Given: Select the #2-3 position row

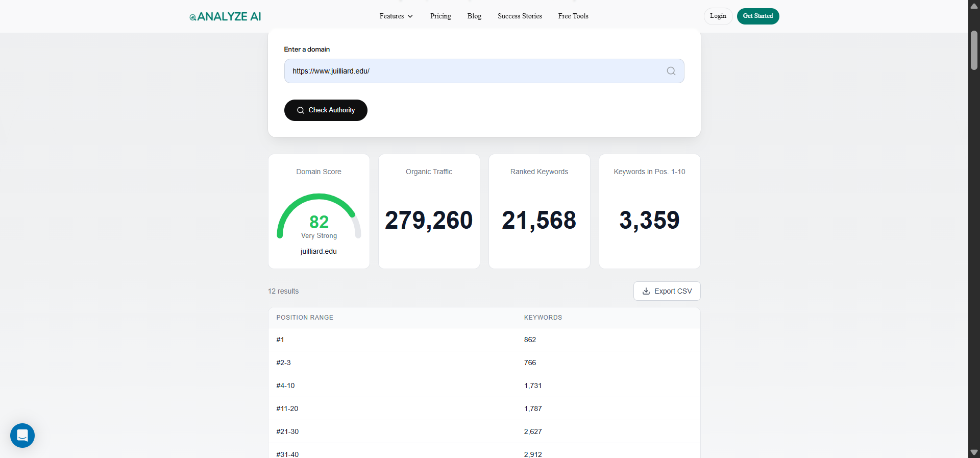Looking at the screenshot, I should tap(484, 363).
